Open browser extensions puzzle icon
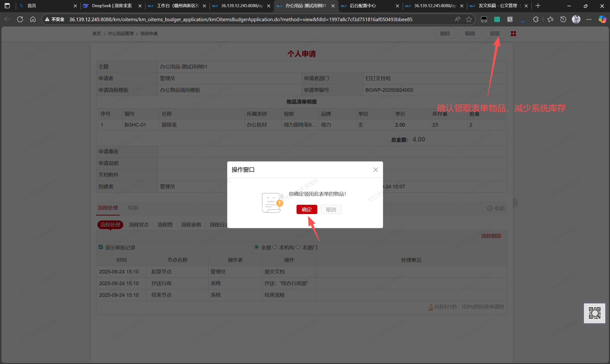Screen dimensions: 610x364 (535, 19)
